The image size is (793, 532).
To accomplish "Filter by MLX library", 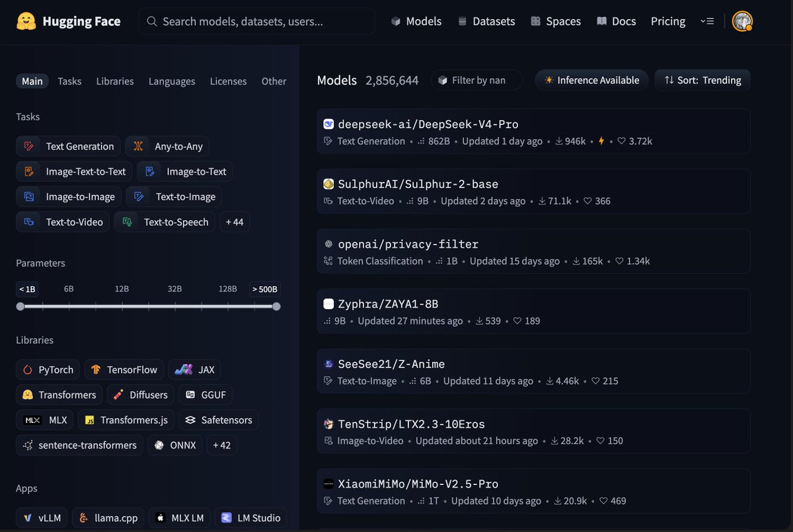I will pos(45,420).
